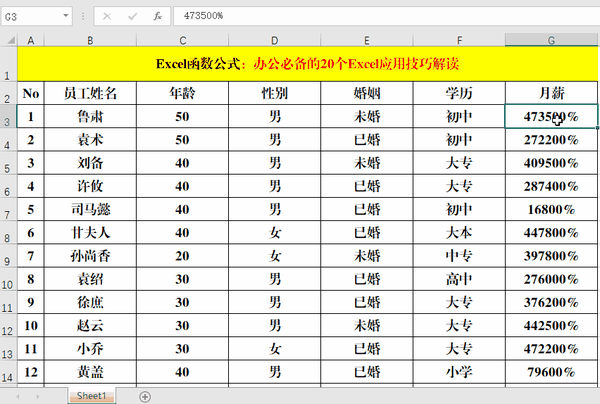600x404 pixels.
Task: Click salary cell 272200%
Action: click(x=551, y=140)
